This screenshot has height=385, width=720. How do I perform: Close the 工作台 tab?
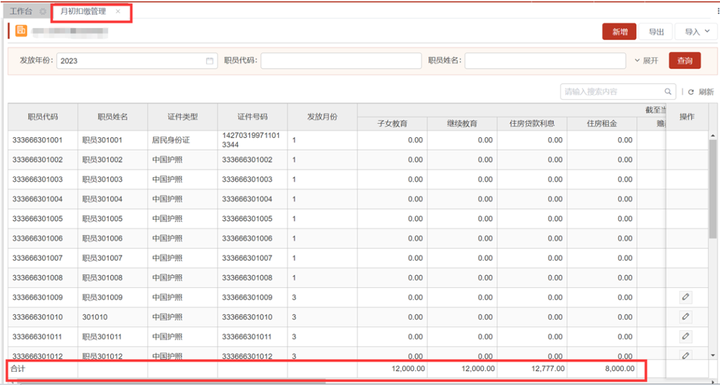pos(43,11)
